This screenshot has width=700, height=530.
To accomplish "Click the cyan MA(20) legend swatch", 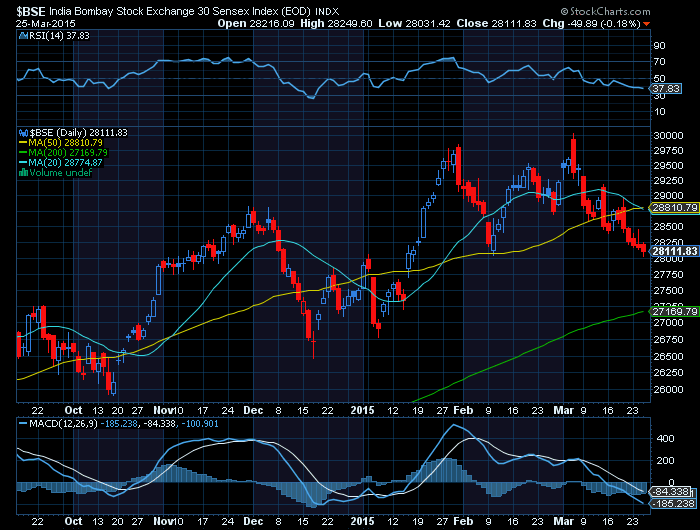I will (x=23, y=163).
